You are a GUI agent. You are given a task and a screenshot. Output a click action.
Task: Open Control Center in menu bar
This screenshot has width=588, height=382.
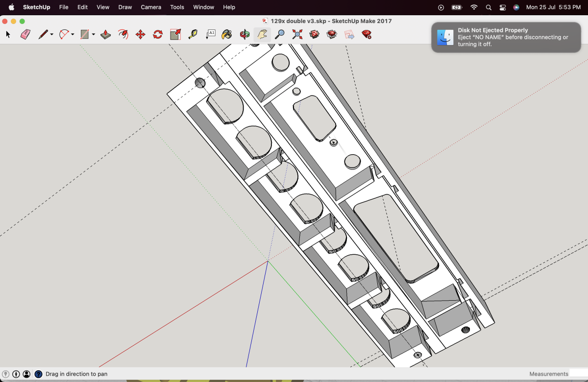click(x=503, y=7)
